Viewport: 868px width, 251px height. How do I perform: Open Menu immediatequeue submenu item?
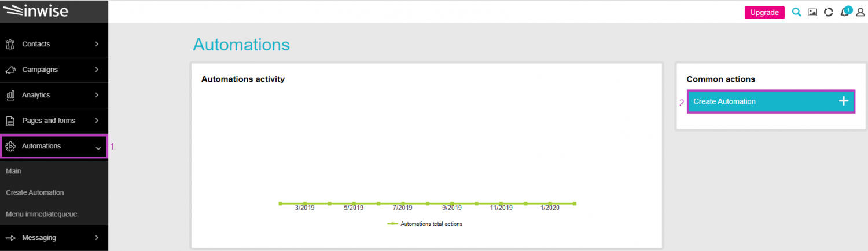41,214
